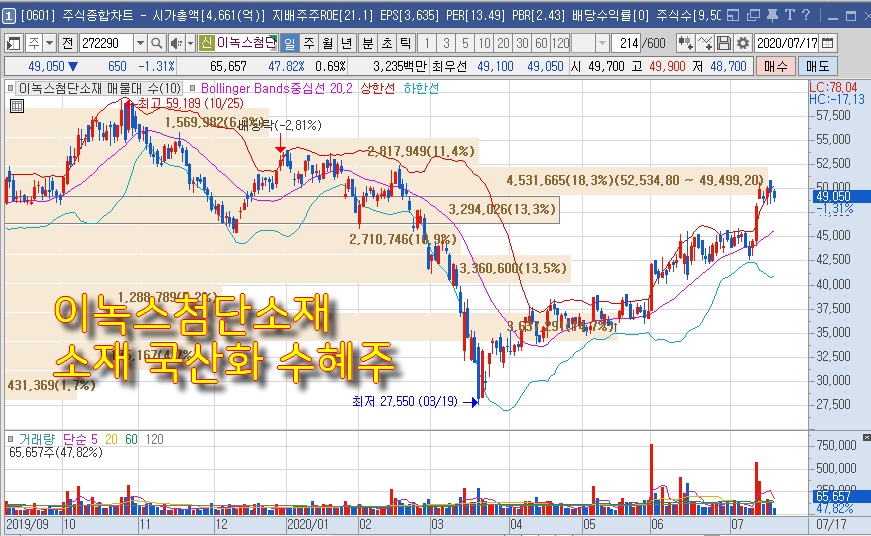The height and width of the screenshot is (536, 871).
Task: Select the 년 (yearly) chart period
Action: 347,43
